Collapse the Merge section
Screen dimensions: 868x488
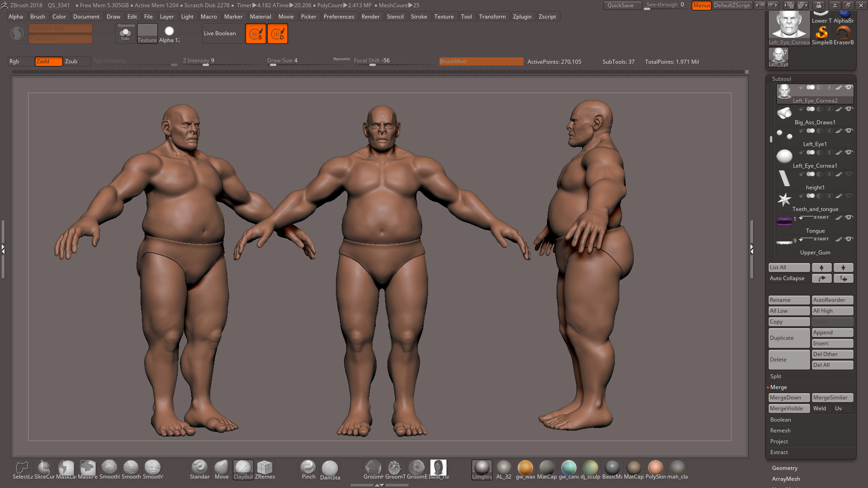(778, 387)
